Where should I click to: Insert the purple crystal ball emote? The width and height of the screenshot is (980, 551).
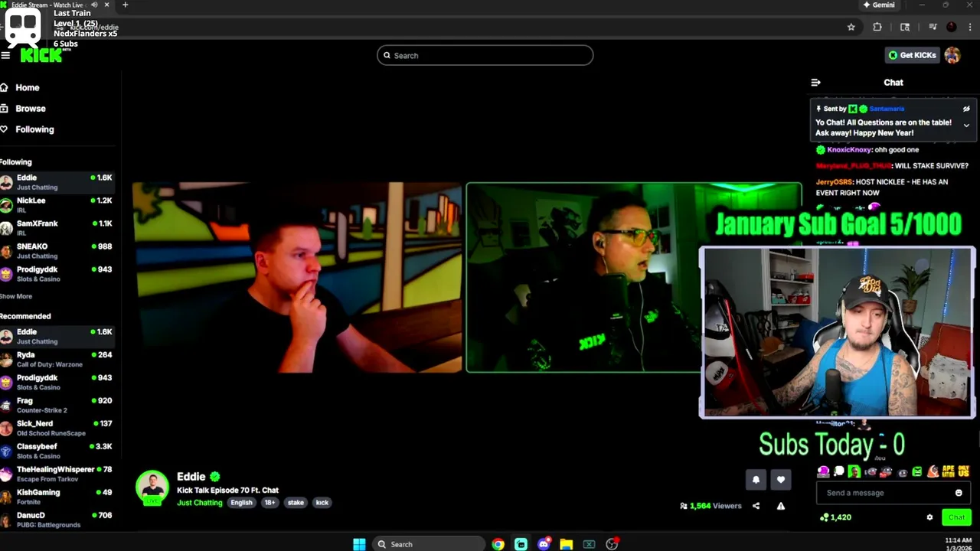pyautogui.click(x=823, y=471)
